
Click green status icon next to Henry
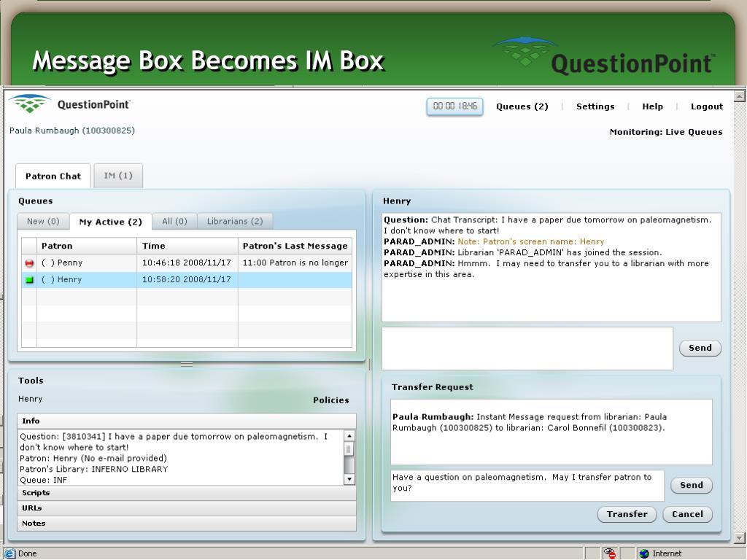29,279
